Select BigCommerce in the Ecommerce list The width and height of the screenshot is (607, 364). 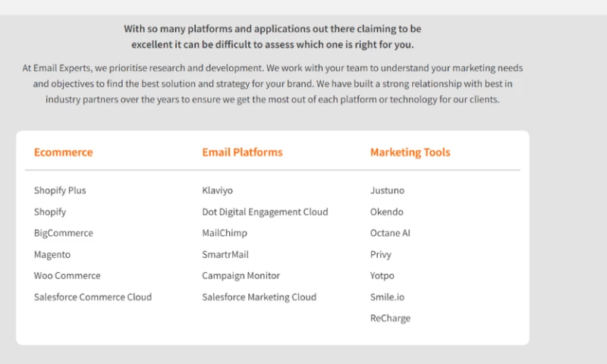pos(64,233)
